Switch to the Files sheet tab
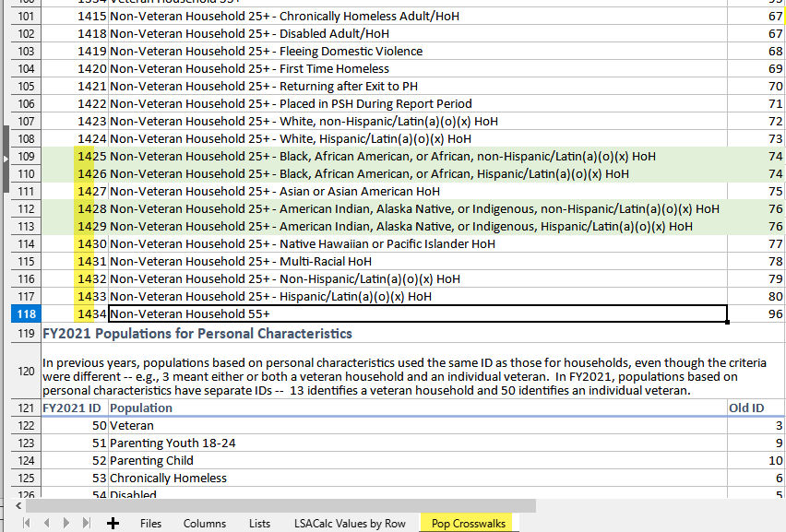 (x=150, y=523)
